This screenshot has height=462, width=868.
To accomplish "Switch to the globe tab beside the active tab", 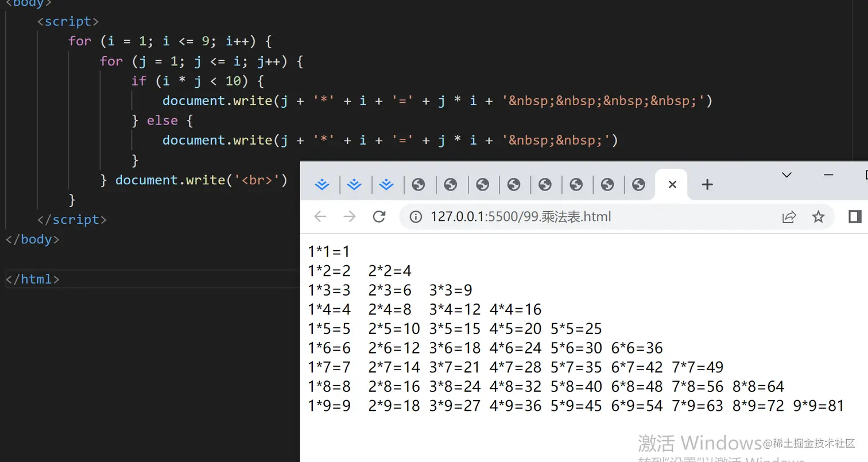I will tap(639, 184).
